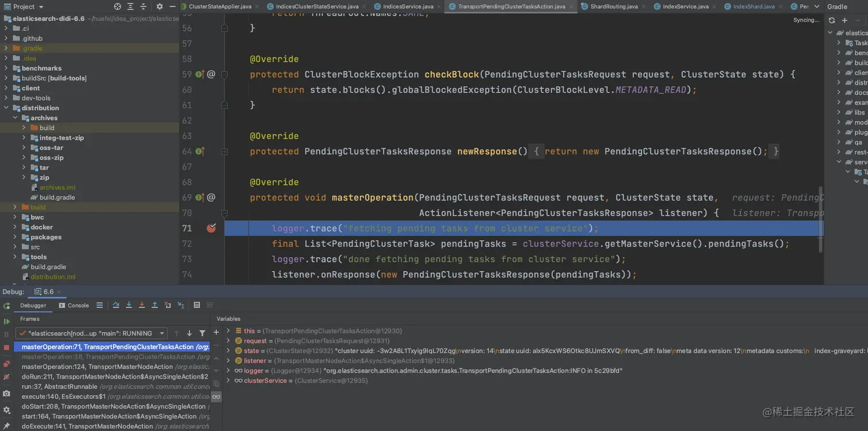Open Evaluate Expression calculator
The width and height of the screenshot is (868, 431).
[197, 305]
